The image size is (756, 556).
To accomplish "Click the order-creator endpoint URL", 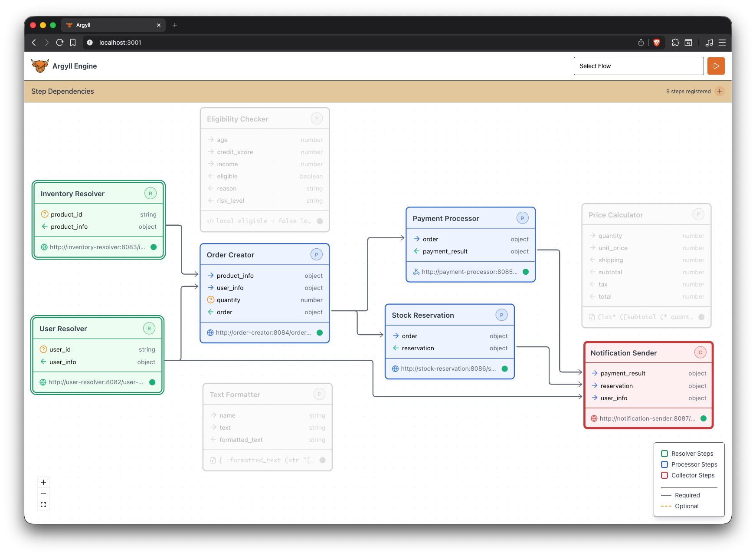I will point(263,333).
